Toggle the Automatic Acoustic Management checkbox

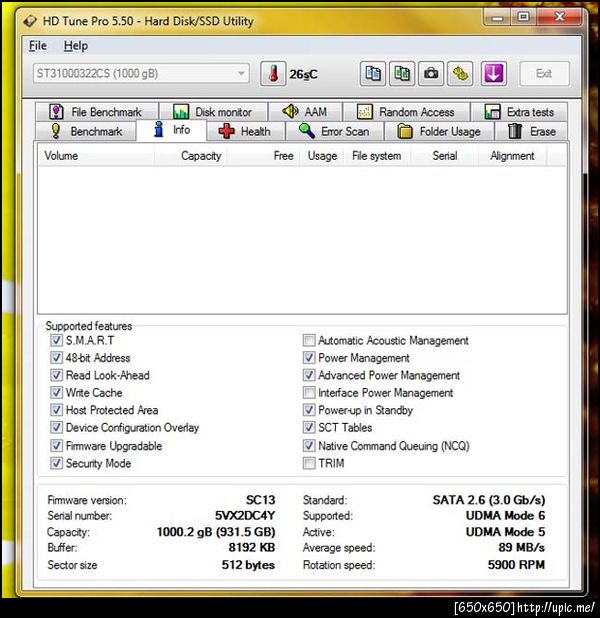click(309, 340)
